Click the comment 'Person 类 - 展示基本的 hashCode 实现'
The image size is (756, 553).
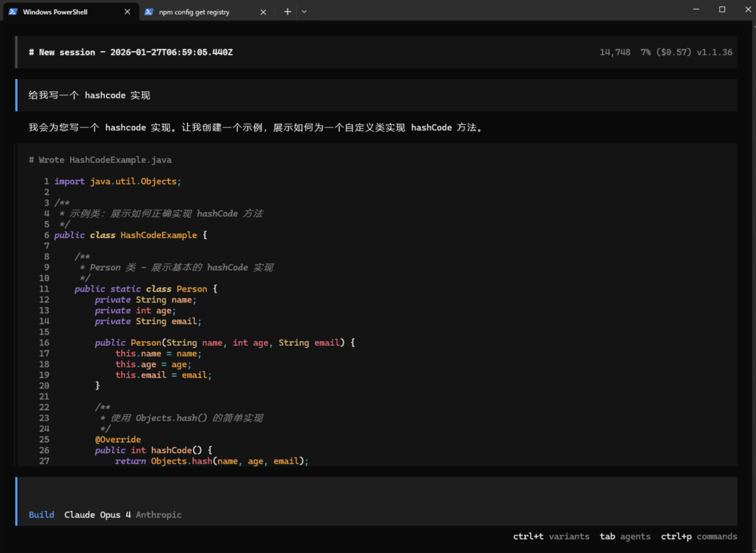(x=181, y=267)
